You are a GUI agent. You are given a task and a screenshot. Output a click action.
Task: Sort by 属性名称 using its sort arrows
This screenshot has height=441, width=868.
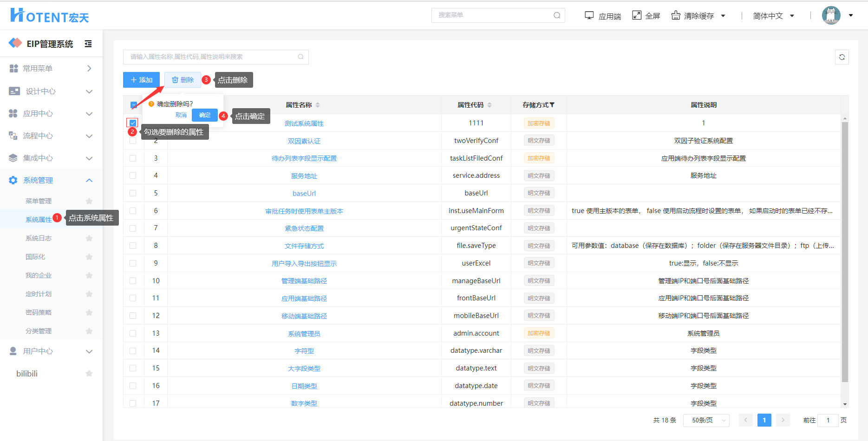318,105
